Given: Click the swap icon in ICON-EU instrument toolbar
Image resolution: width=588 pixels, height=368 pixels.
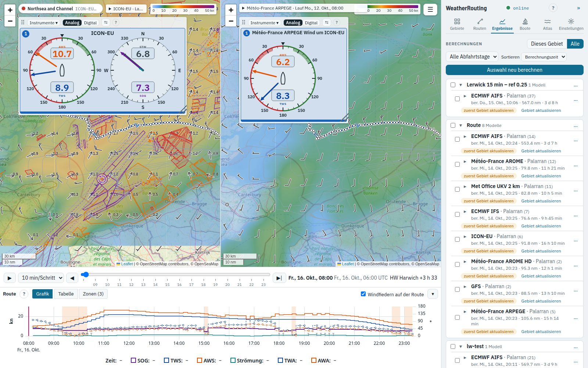Looking at the screenshot, I should [x=106, y=22].
